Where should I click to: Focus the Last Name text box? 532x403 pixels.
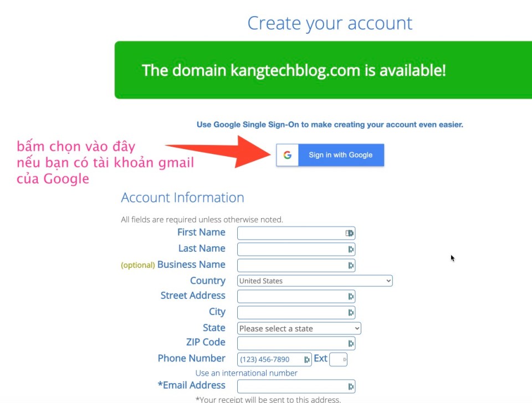click(296, 250)
